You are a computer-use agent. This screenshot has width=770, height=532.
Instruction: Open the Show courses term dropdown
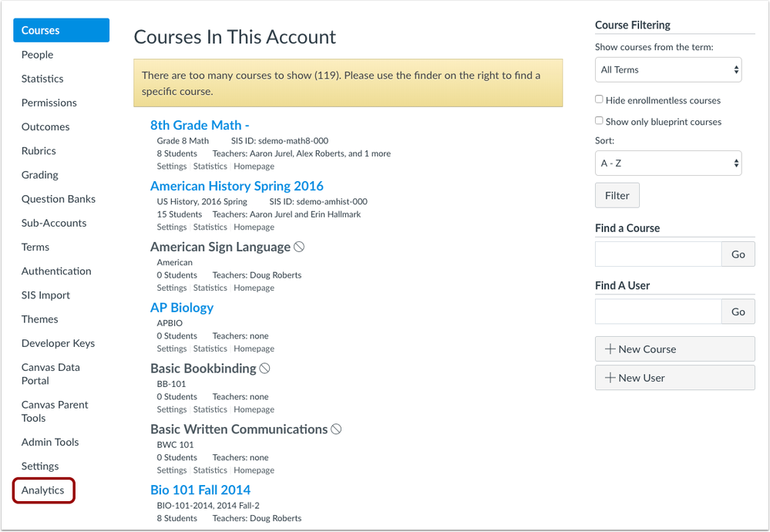coord(667,69)
